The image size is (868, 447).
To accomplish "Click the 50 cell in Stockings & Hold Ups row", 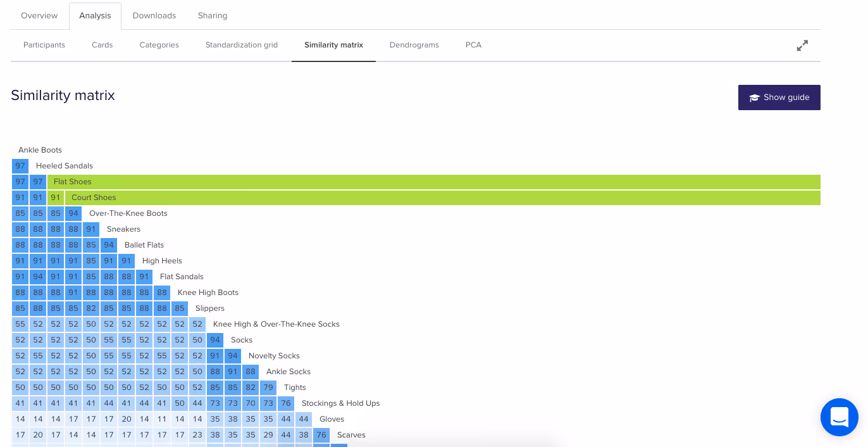I will click(180, 403).
